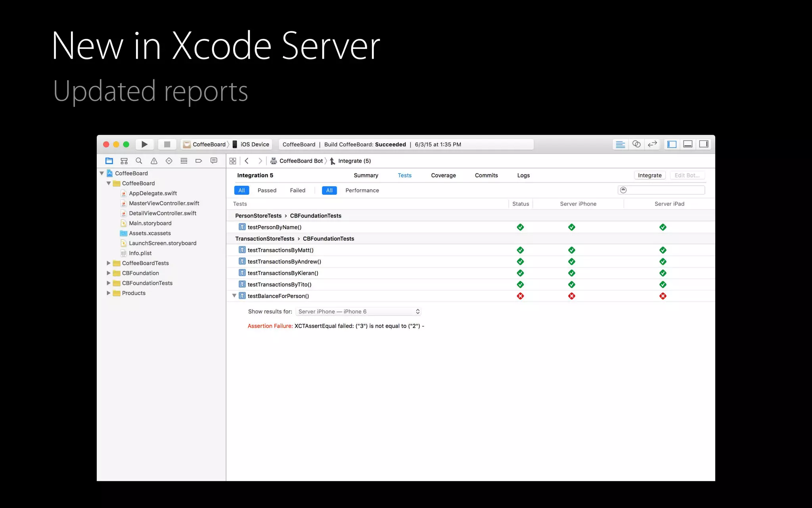Select the testTransactionsByMatt() test row

coord(471,250)
